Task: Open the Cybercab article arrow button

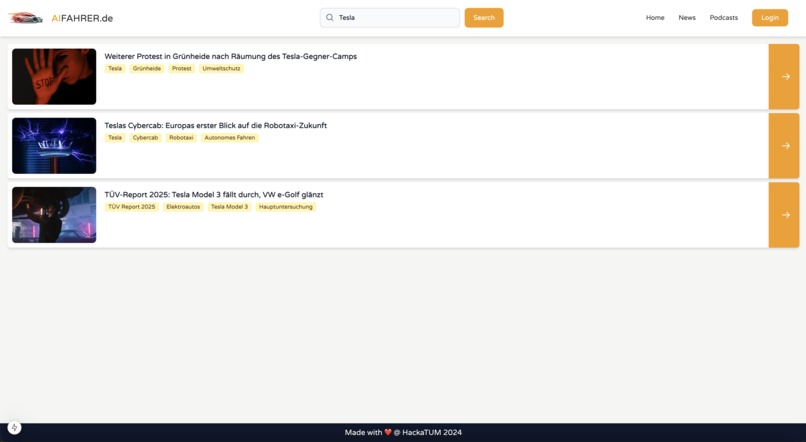Action: (x=784, y=146)
